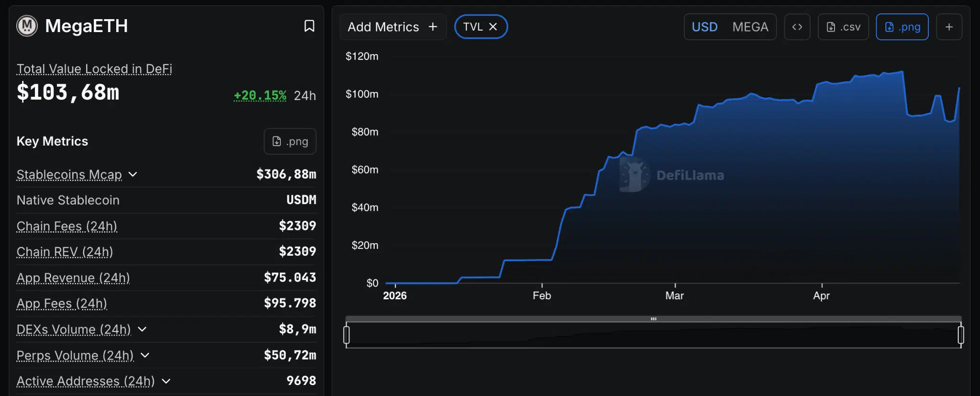Click the App Revenue (24h) label
The height and width of the screenshot is (396, 980).
[73, 278]
